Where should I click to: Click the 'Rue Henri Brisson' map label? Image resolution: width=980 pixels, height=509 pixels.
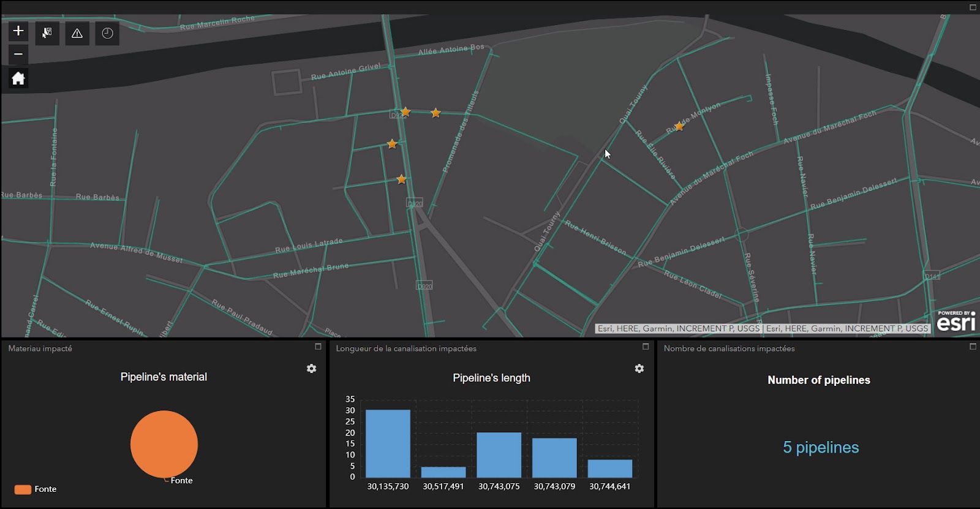595,237
